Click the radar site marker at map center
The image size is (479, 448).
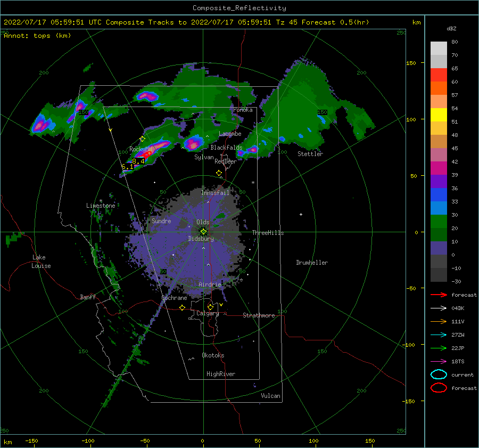[x=203, y=232]
